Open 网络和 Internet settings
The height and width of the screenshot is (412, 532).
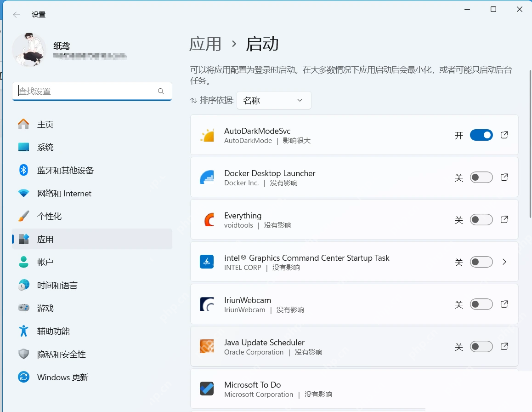tap(92, 193)
